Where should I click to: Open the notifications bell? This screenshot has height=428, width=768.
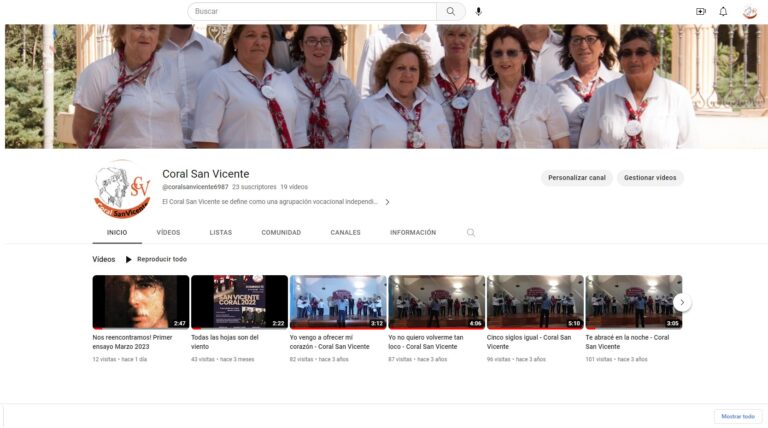pyautogui.click(x=723, y=11)
